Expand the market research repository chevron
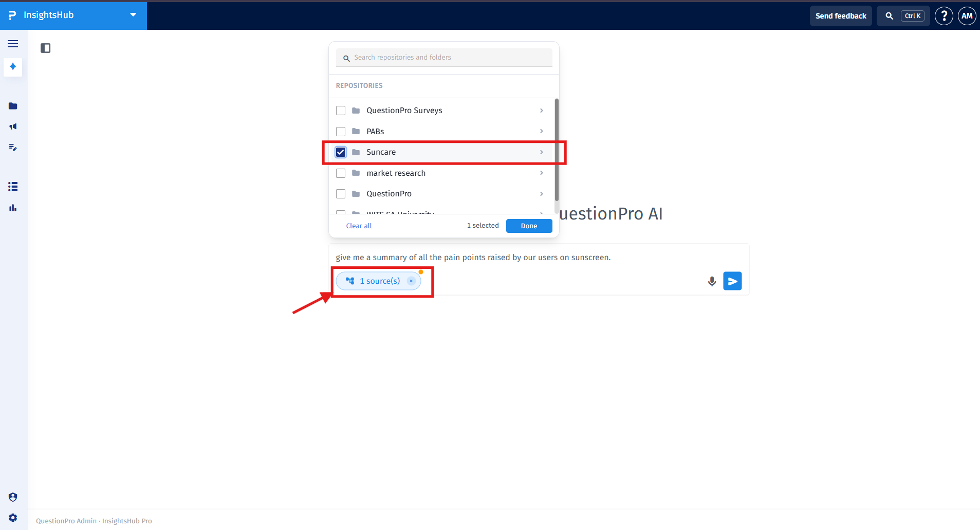 [x=541, y=173]
